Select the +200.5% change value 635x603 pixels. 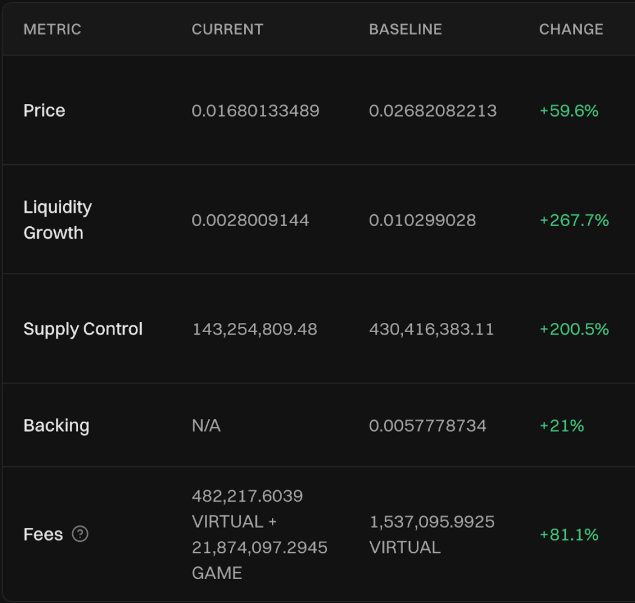coord(573,329)
